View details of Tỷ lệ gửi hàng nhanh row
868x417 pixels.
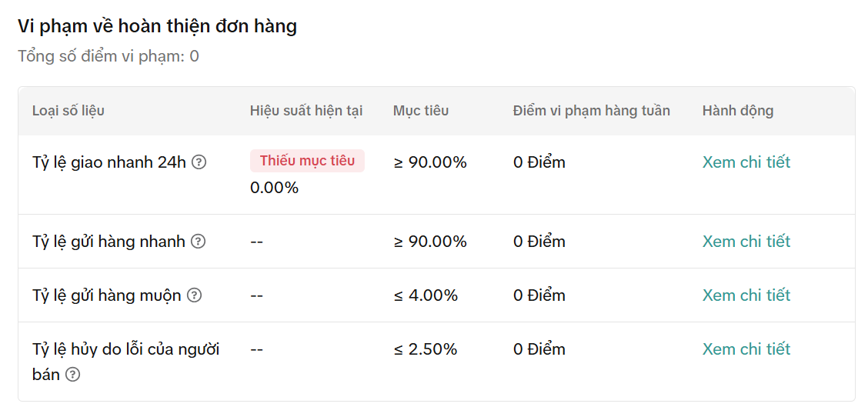point(746,242)
